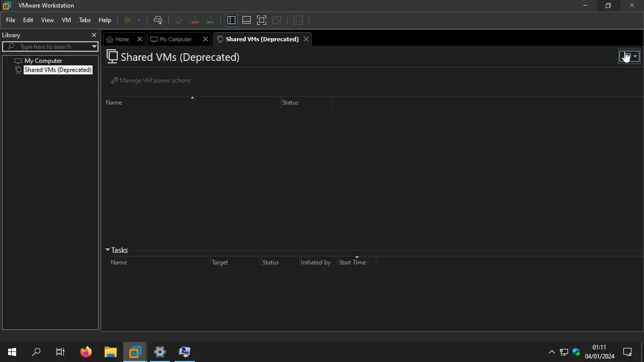Viewport: 644px width, 362px height.
Task: Open the Windows Start menu
Action: [12, 352]
